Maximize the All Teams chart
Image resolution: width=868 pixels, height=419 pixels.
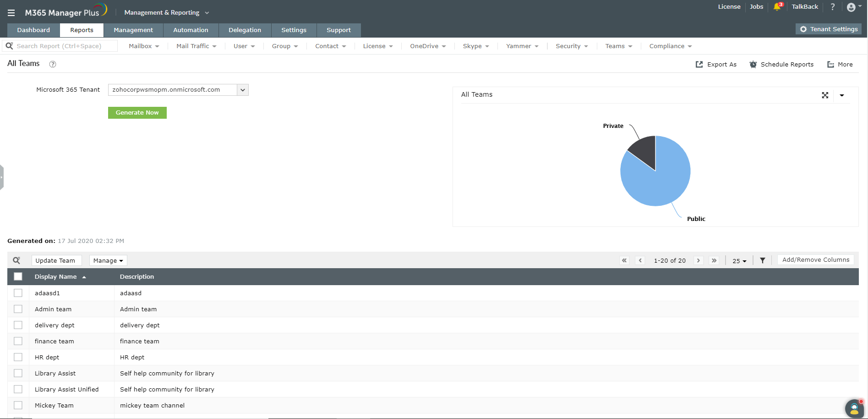pyautogui.click(x=825, y=95)
